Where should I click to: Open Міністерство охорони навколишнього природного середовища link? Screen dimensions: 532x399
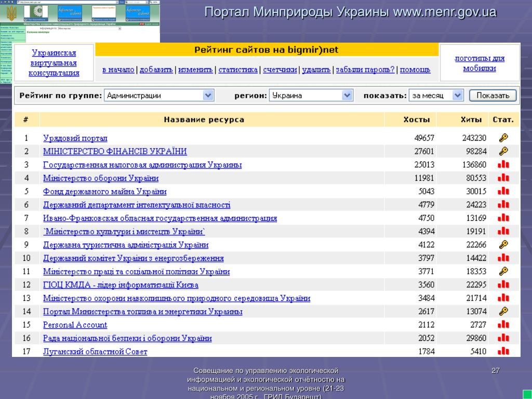click(x=177, y=298)
